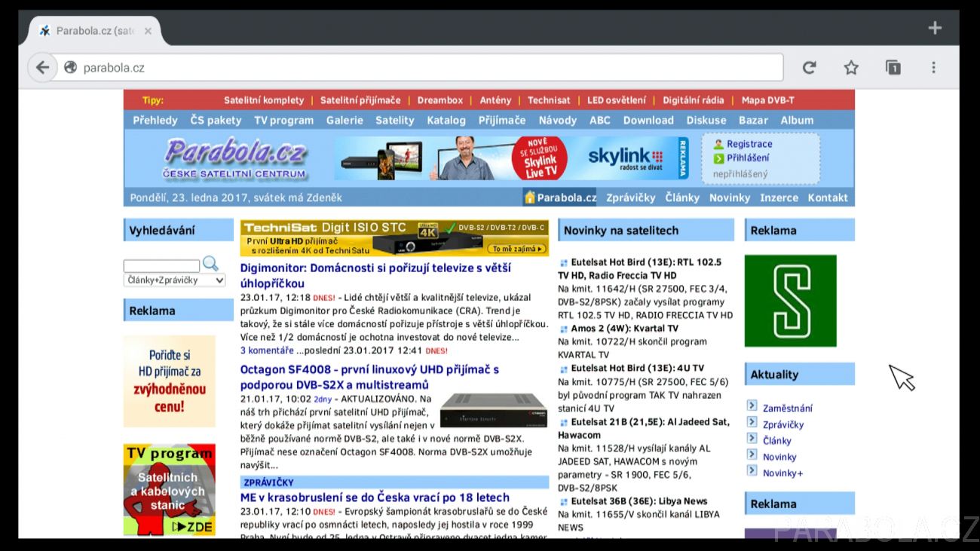The height and width of the screenshot is (551, 980).
Task: Click the Antény tip link
Action: [x=495, y=100]
